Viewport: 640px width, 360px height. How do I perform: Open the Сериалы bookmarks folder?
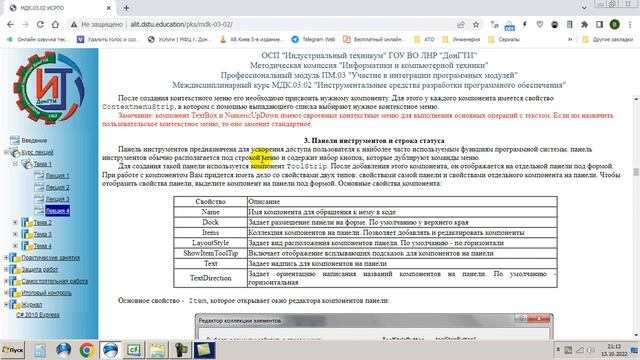pyautogui.click(x=504, y=40)
